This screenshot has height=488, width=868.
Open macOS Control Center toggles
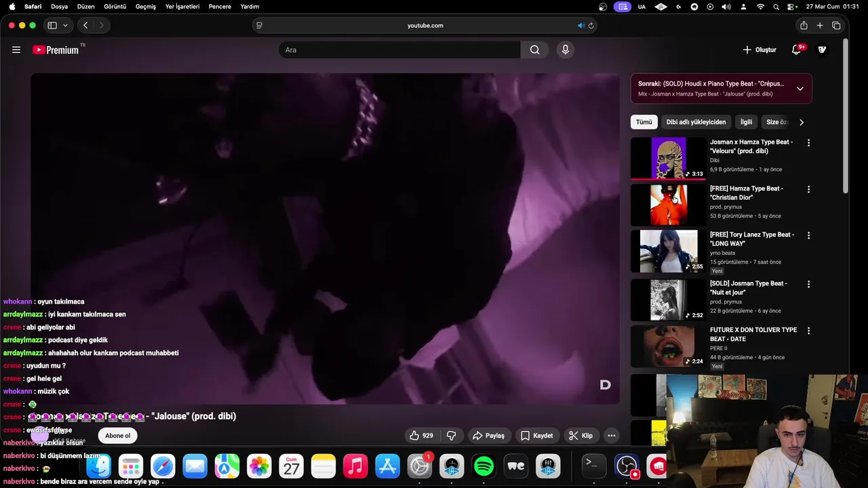[x=792, y=7]
